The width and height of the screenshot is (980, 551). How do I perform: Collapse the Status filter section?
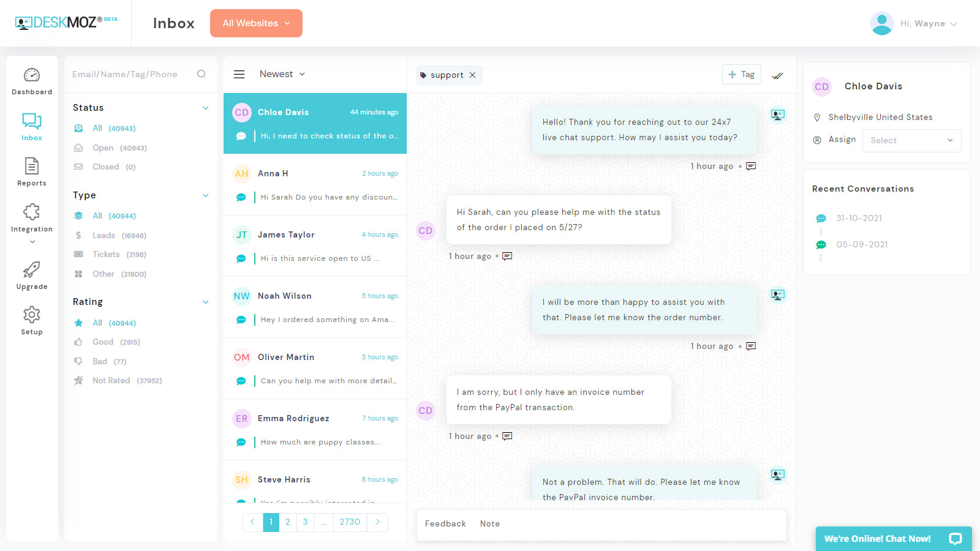click(206, 108)
